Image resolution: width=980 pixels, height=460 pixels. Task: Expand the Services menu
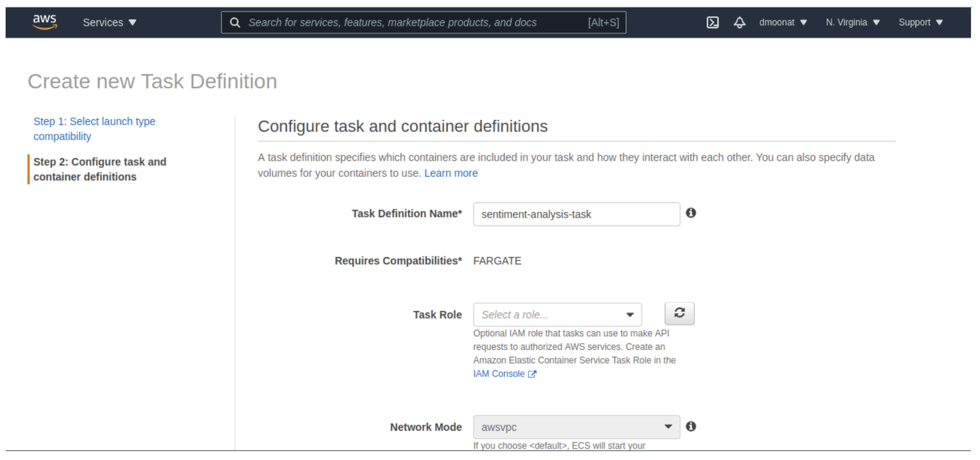pyautogui.click(x=109, y=23)
